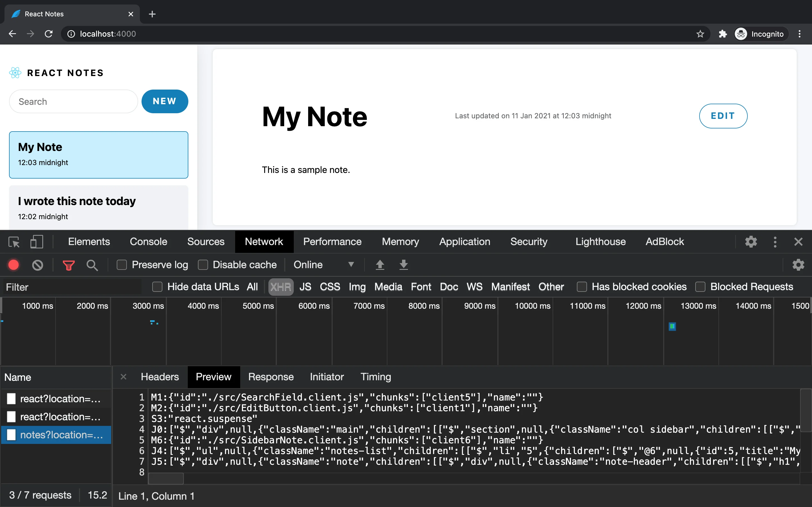This screenshot has height=507, width=812.
Task: Toggle the device toolbar icon
Action: point(37,242)
